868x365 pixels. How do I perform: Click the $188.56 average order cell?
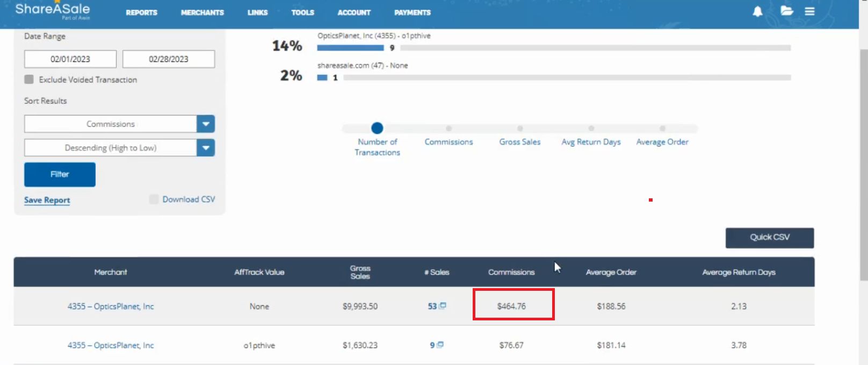click(611, 306)
